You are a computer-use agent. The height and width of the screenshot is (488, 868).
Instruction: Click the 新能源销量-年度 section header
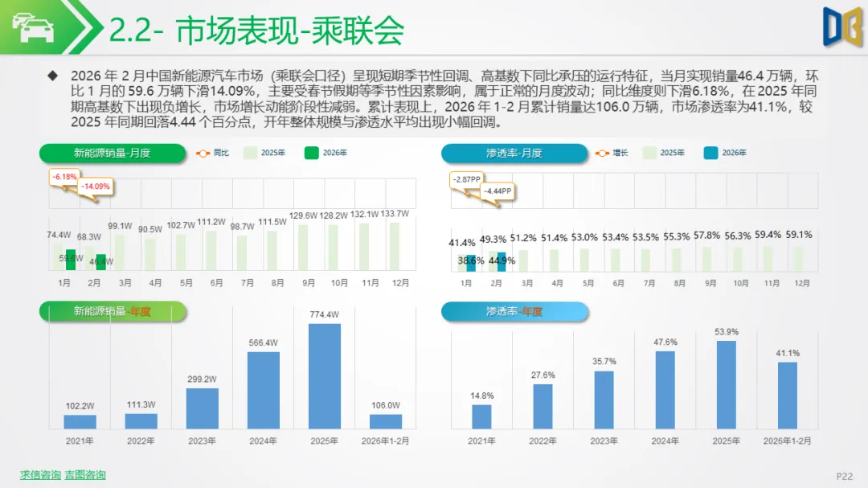(x=113, y=312)
